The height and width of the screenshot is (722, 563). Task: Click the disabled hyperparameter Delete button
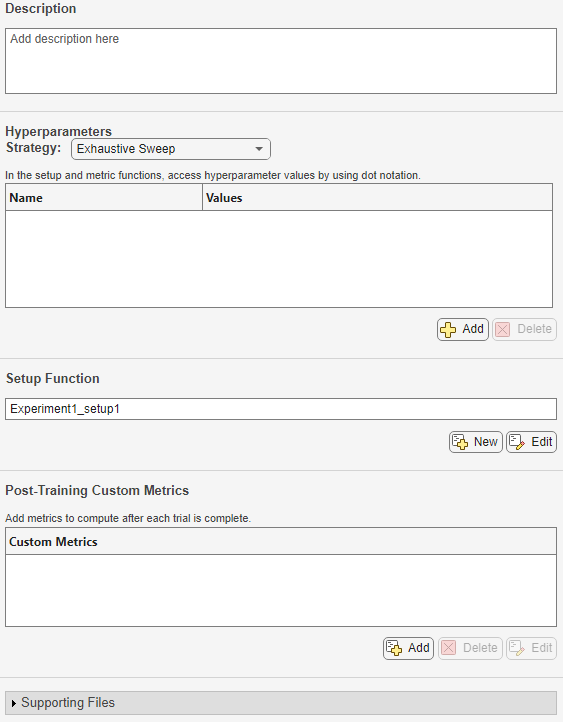point(524,329)
